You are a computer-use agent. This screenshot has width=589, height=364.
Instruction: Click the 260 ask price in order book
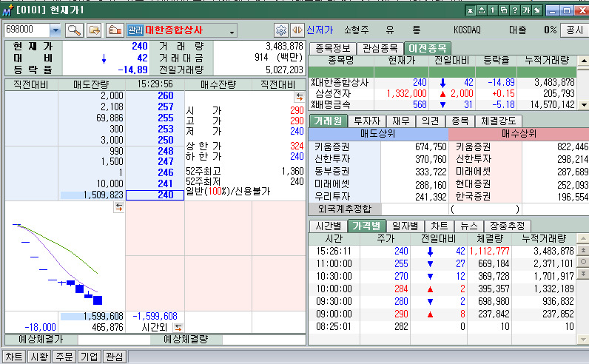(166, 95)
